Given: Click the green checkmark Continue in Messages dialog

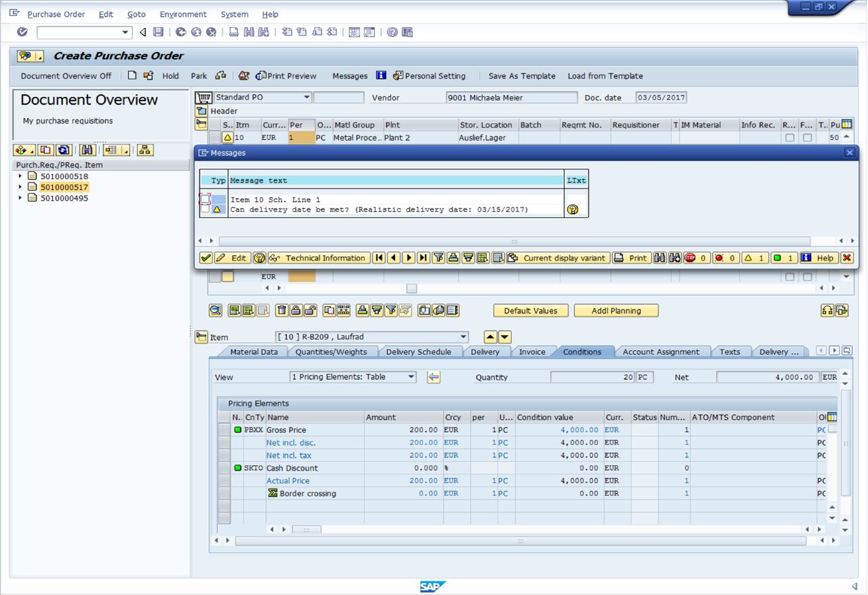Looking at the screenshot, I should coord(205,258).
